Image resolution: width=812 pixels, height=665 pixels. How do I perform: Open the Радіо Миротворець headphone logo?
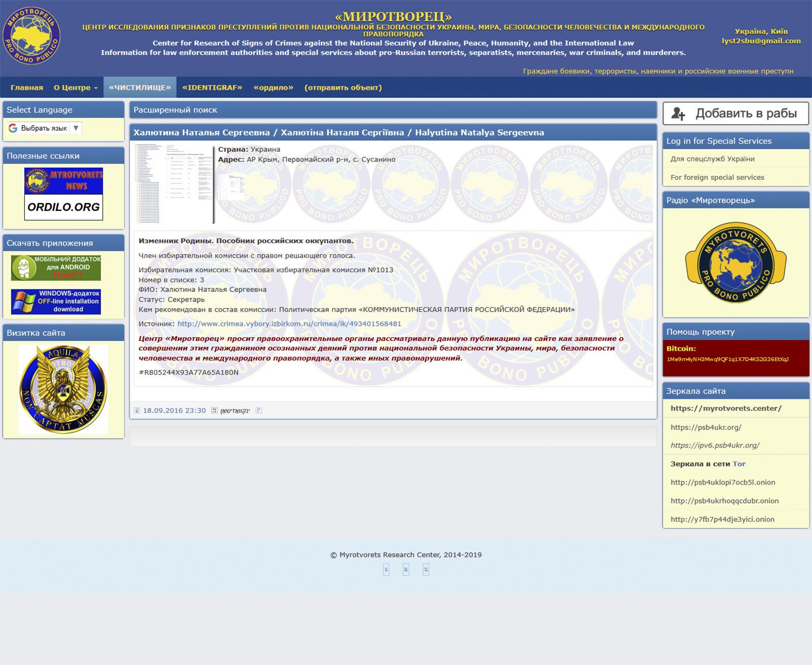click(736, 262)
